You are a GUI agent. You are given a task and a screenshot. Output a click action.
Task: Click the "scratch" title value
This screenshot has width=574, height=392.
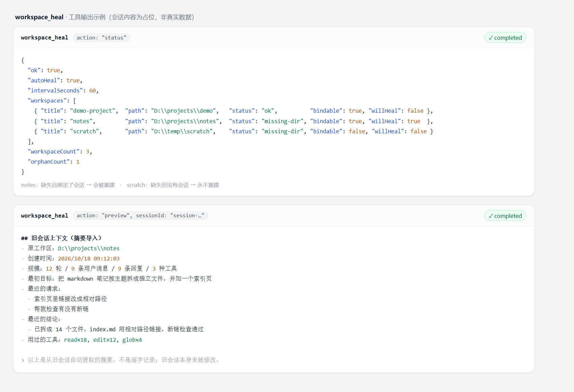pyautogui.click(x=84, y=131)
